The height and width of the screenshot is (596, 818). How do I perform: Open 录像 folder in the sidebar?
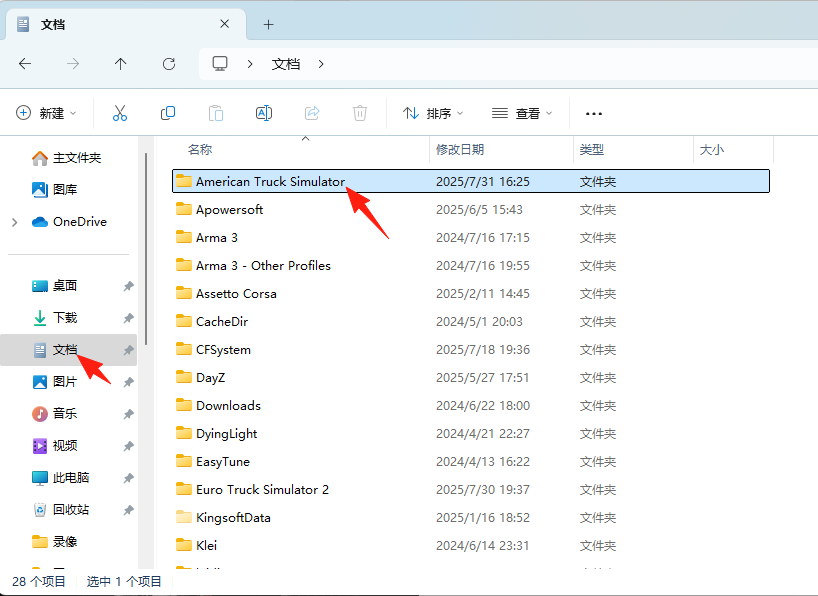[x=54, y=542]
